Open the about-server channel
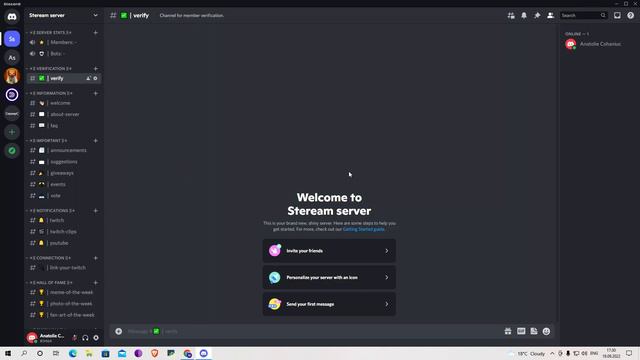Image resolution: width=640 pixels, height=360 pixels. (x=64, y=114)
